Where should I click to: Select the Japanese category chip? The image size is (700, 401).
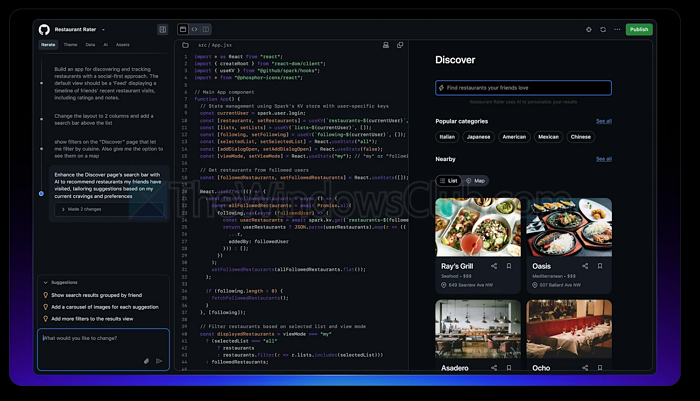coord(479,137)
